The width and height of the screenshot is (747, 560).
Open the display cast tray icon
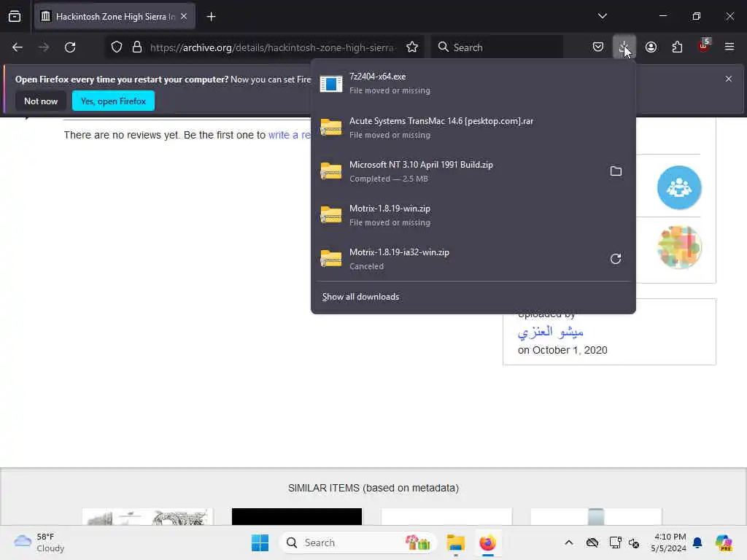click(615, 542)
